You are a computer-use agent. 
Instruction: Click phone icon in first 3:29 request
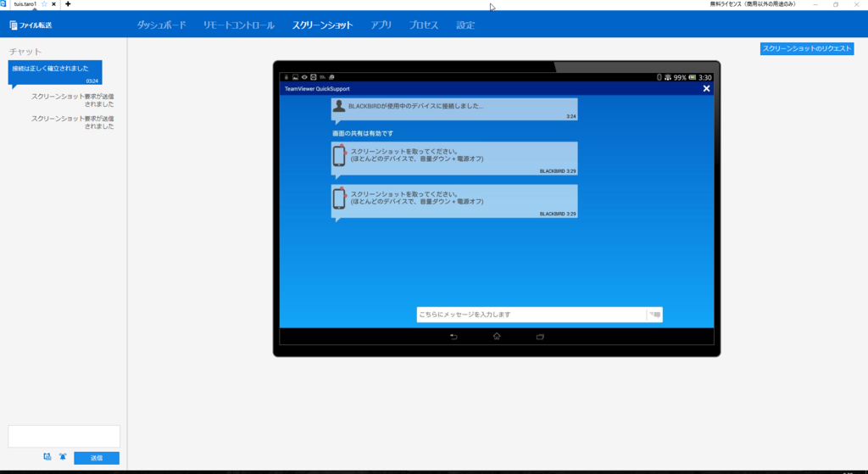pos(339,156)
